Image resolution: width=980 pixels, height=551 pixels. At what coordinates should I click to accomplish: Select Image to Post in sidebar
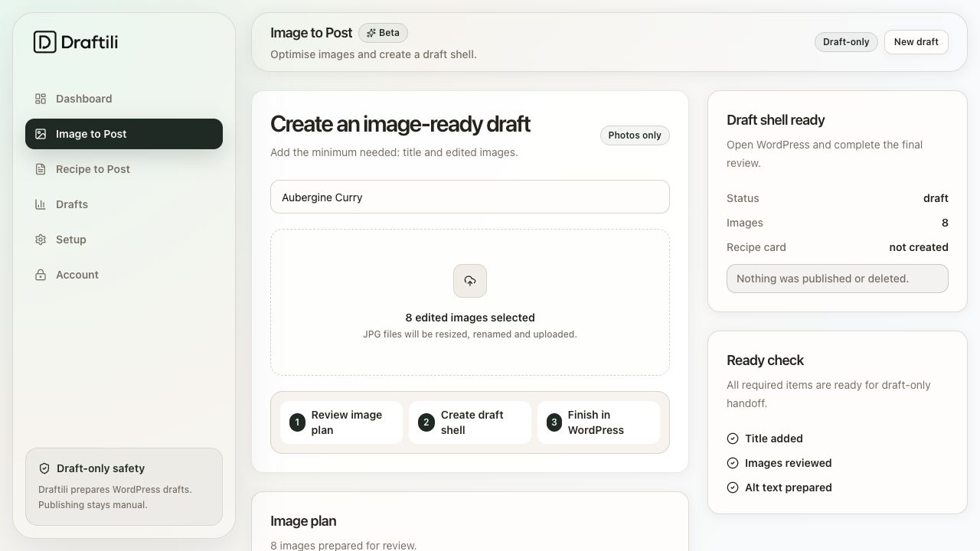tap(124, 134)
